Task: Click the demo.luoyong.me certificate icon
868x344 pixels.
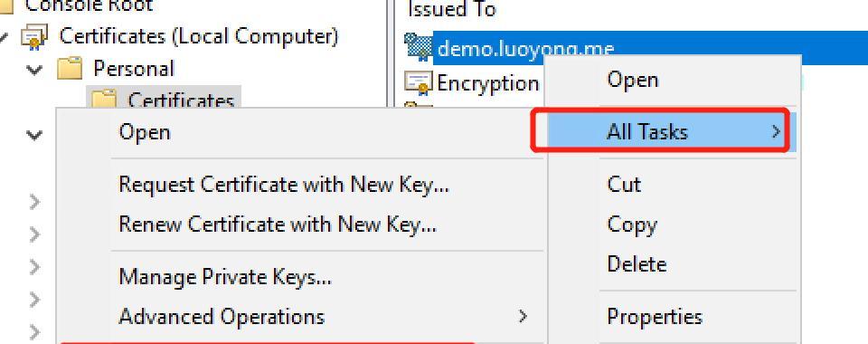Action: (419, 46)
